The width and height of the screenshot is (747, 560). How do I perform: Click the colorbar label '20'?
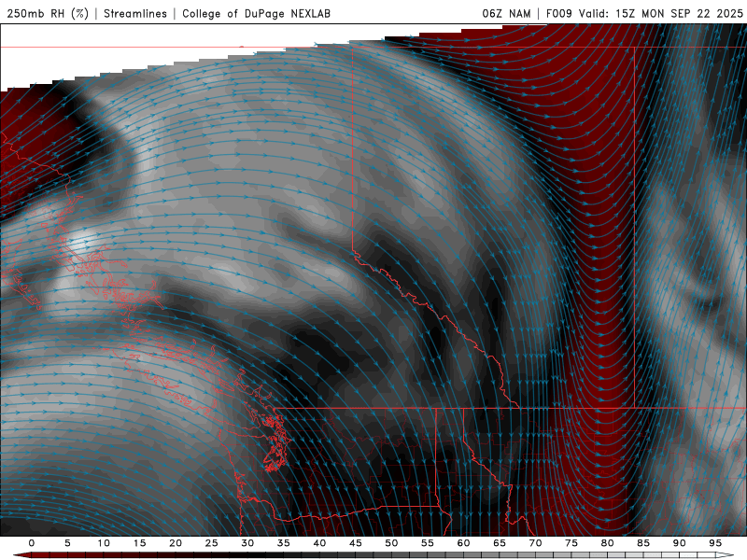click(176, 543)
